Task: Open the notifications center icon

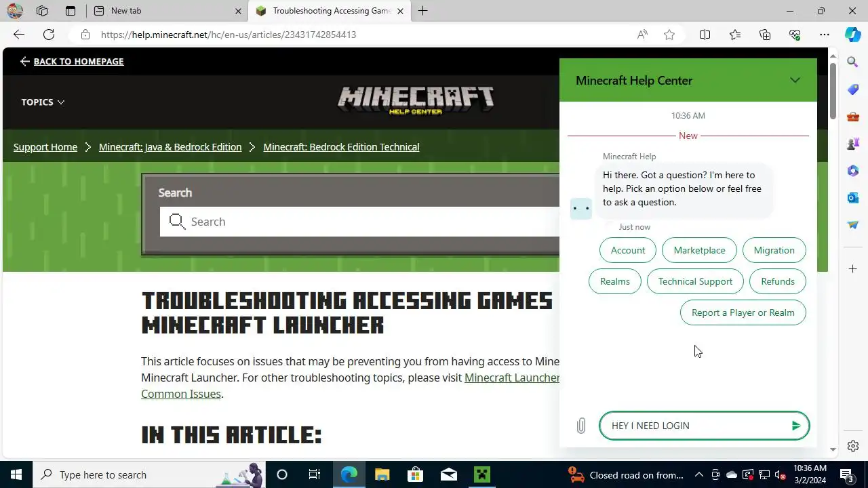Action: 846,474
